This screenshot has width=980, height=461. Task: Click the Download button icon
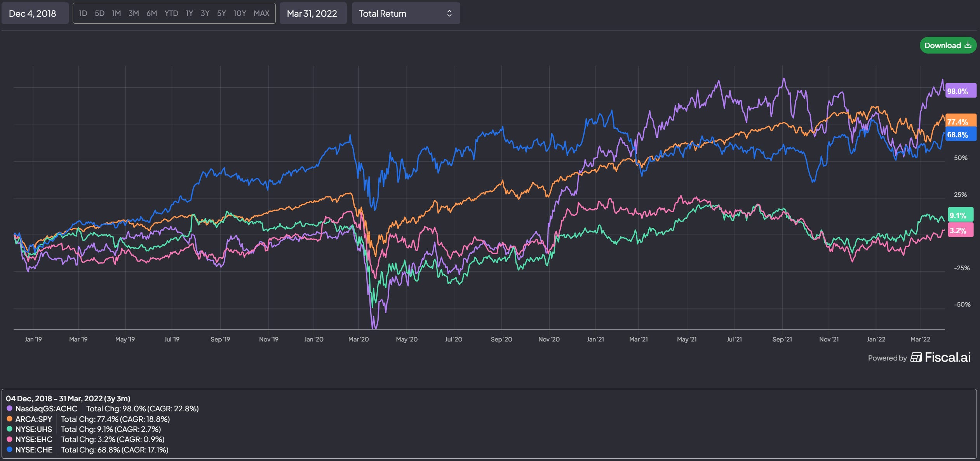tap(968, 45)
